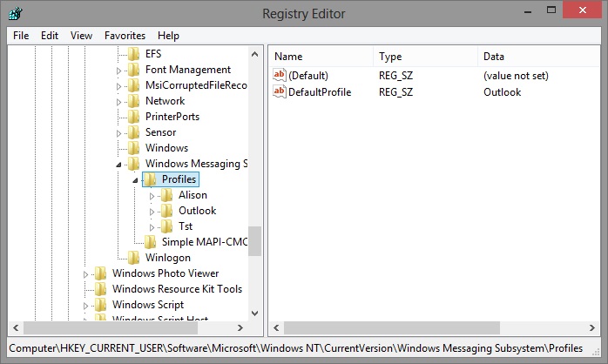
Task: Select the Windows Resource Kit Tools label
Action: point(177,289)
